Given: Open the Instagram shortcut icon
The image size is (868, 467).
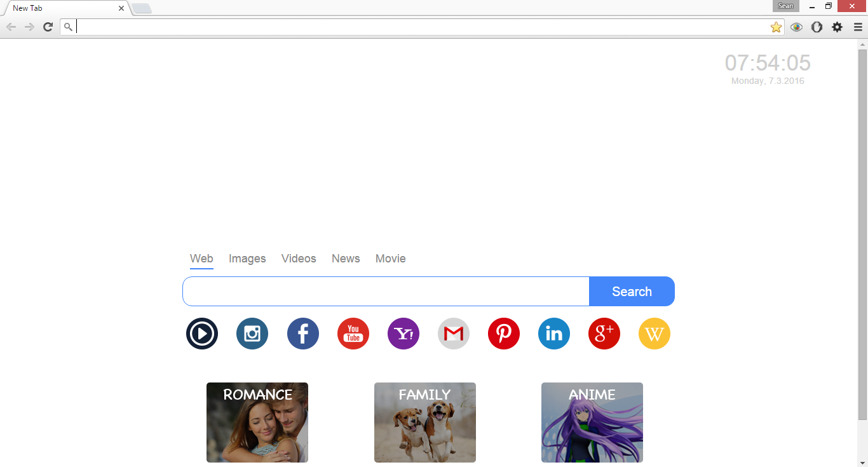Looking at the screenshot, I should point(252,334).
